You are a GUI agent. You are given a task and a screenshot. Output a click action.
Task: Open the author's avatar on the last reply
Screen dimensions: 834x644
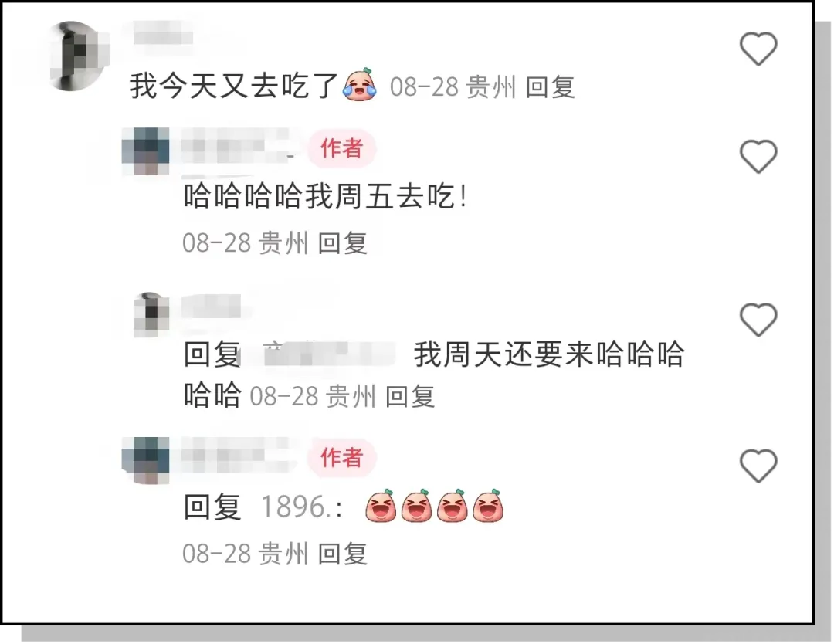(x=146, y=460)
